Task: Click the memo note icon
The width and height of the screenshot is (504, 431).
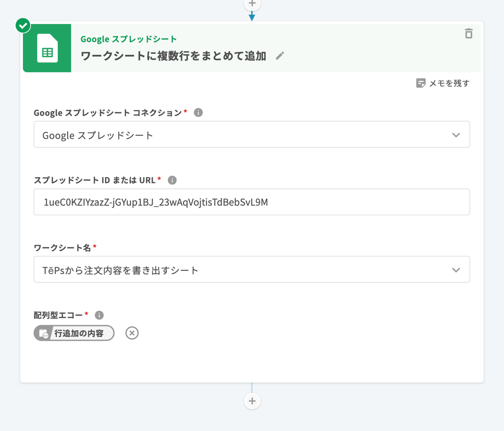Action: tap(421, 83)
